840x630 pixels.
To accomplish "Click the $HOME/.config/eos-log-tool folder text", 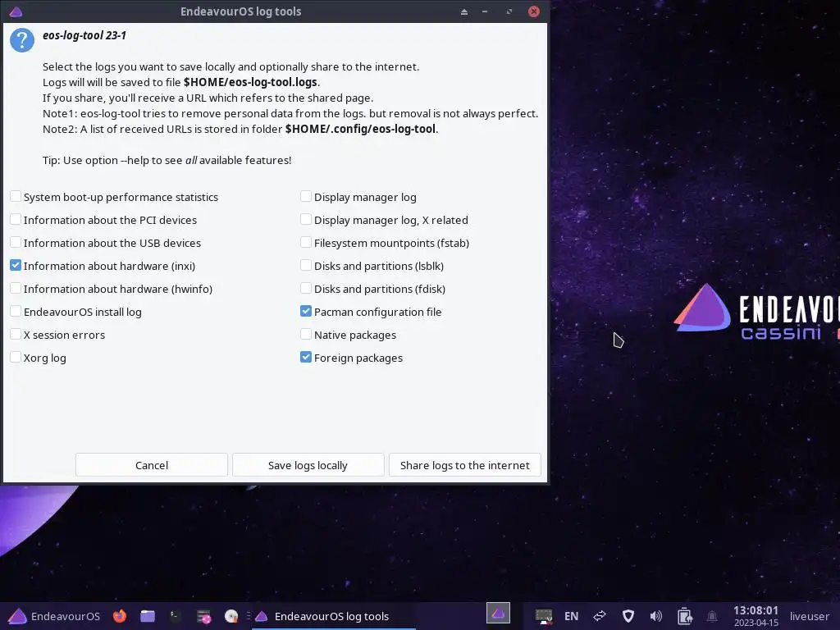I will pos(361,129).
